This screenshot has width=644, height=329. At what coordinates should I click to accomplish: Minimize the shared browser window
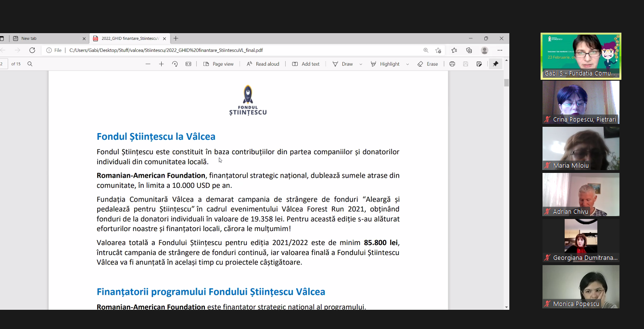click(x=470, y=38)
